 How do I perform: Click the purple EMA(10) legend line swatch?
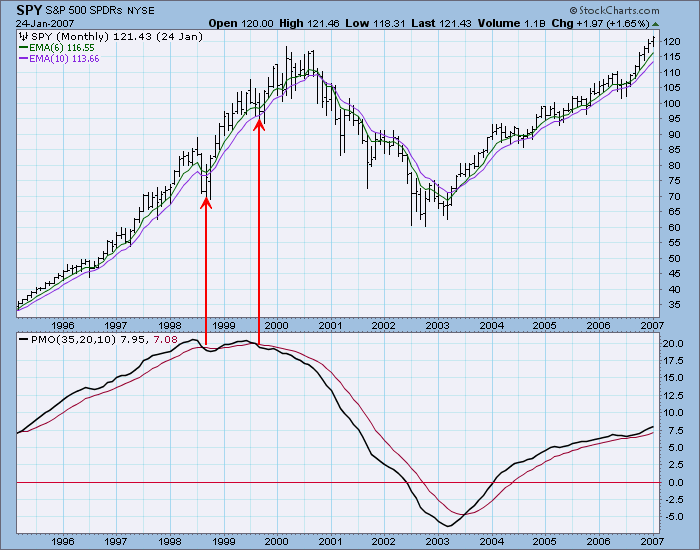pyautogui.click(x=24, y=58)
